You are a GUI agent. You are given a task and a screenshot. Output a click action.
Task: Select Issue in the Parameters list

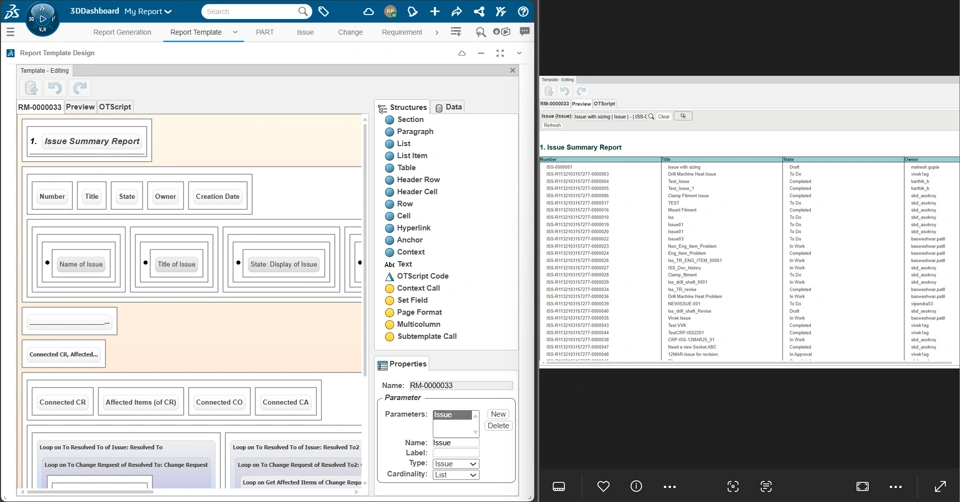point(452,415)
